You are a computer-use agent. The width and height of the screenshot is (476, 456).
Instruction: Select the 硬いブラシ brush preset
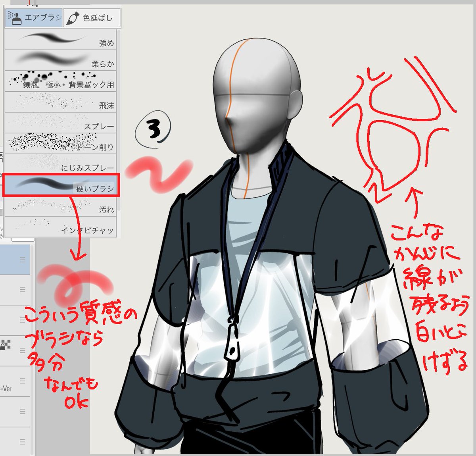(61, 185)
